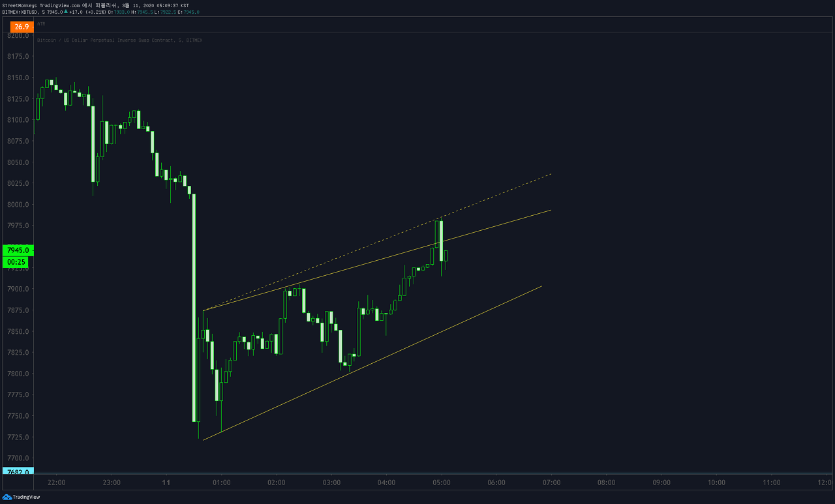Click the 07:00 time axis label

click(552, 482)
